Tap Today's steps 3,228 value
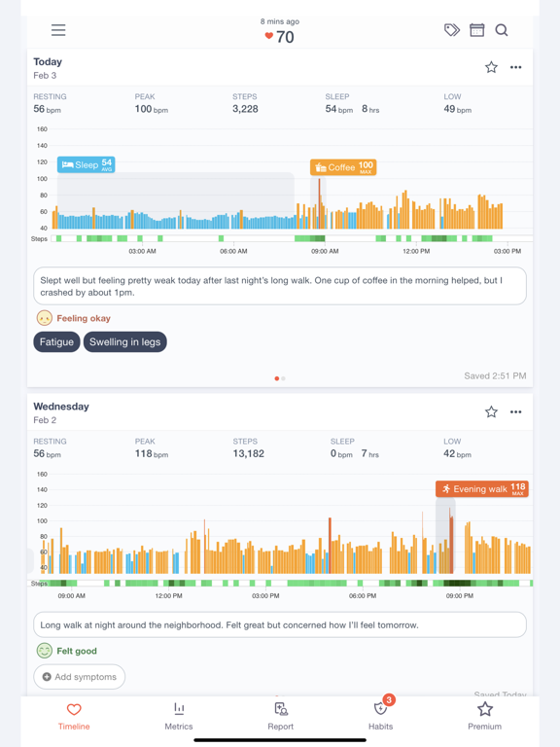Viewport: 560px width, 747px height. click(245, 109)
